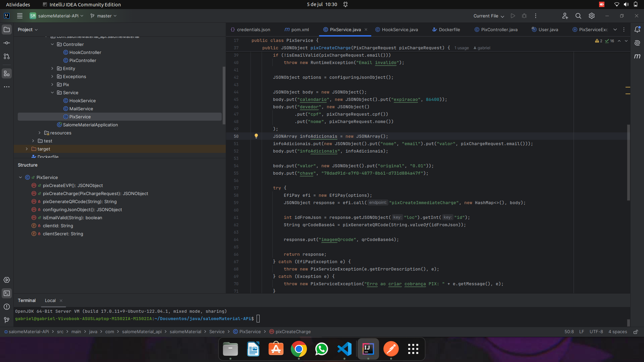Screen dimensions: 644x362
Task: Switch to the HookService.java tab
Action: click(396, 29)
